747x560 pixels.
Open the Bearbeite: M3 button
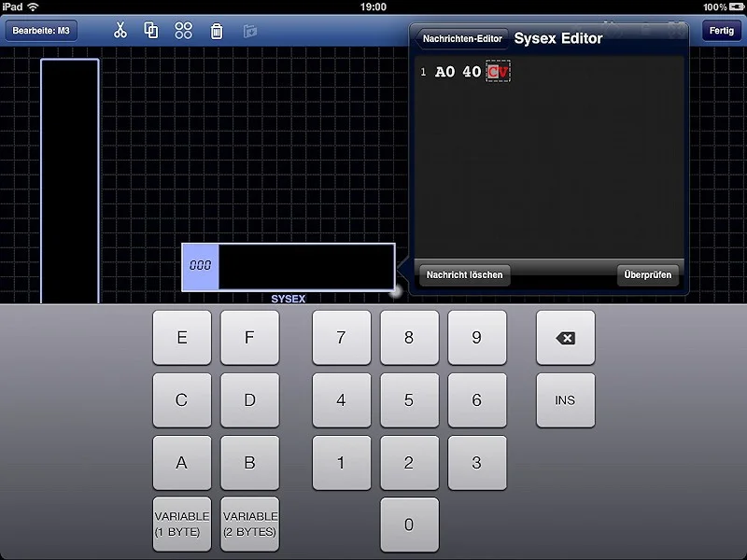click(41, 31)
